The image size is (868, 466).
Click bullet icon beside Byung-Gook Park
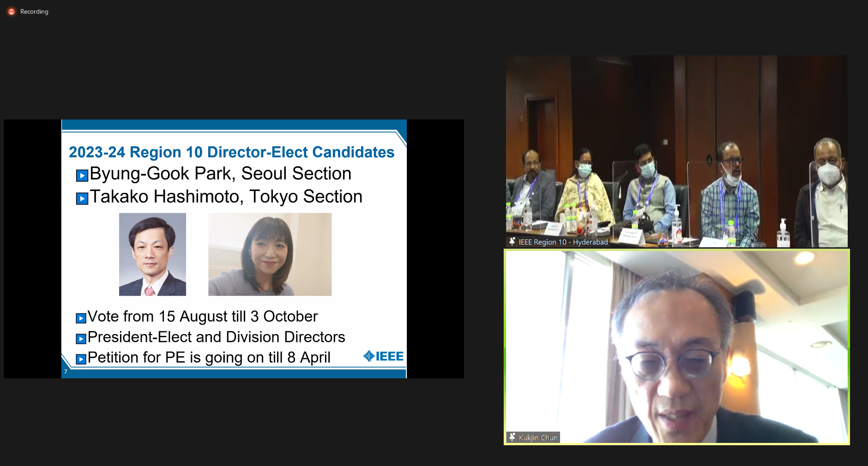[82, 175]
